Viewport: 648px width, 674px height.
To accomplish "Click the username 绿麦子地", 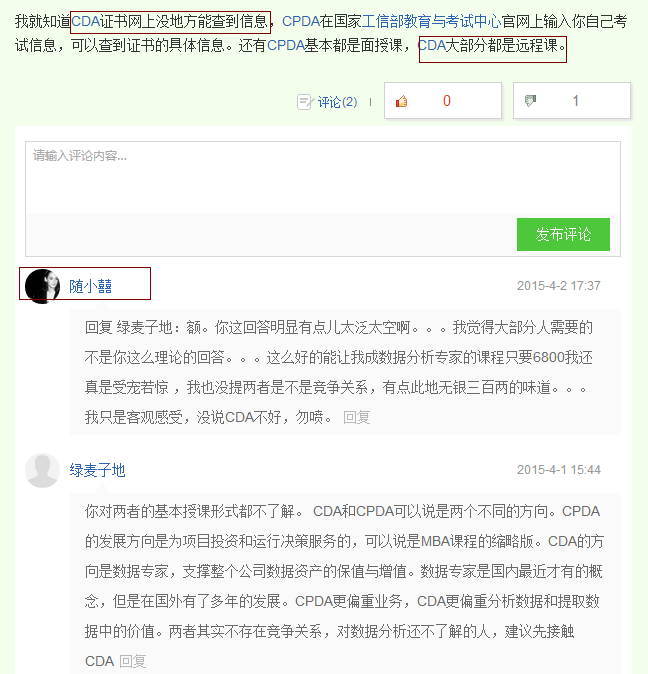I will pyautogui.click(x=98, y=470).
